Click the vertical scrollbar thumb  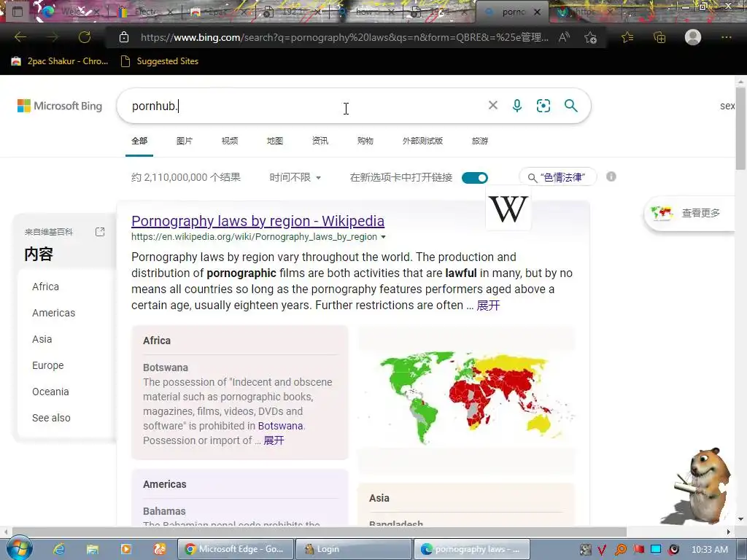(x=741, y=128)
